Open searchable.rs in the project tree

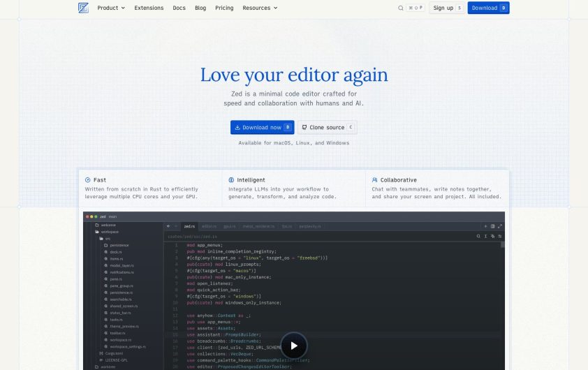tap(118, 299)
